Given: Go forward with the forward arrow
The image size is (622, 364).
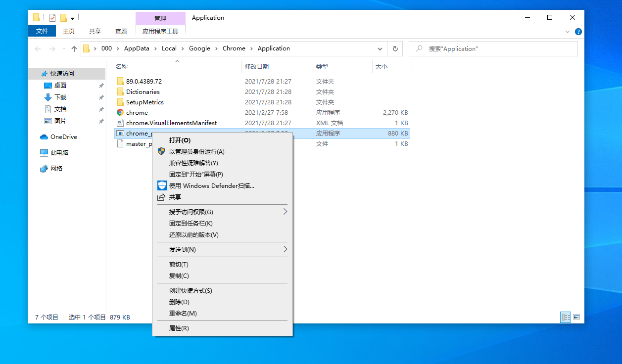Looking at the screenshot, I should [52, 48].
